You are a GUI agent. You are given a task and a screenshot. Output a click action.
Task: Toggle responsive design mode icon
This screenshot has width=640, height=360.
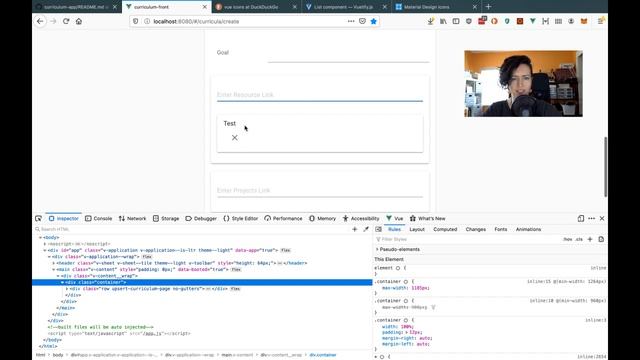(581, 218)
